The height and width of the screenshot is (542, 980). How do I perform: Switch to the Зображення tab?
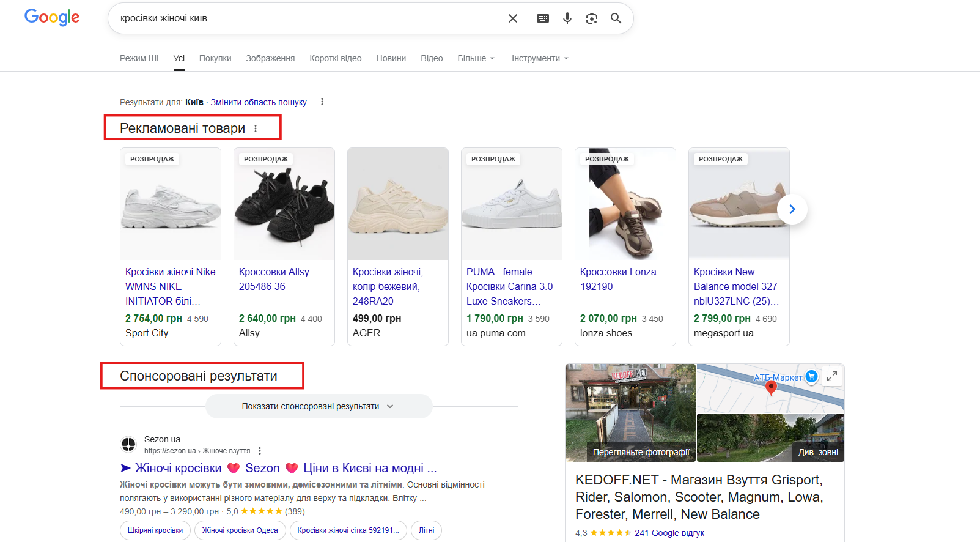[x=270, y=58]
